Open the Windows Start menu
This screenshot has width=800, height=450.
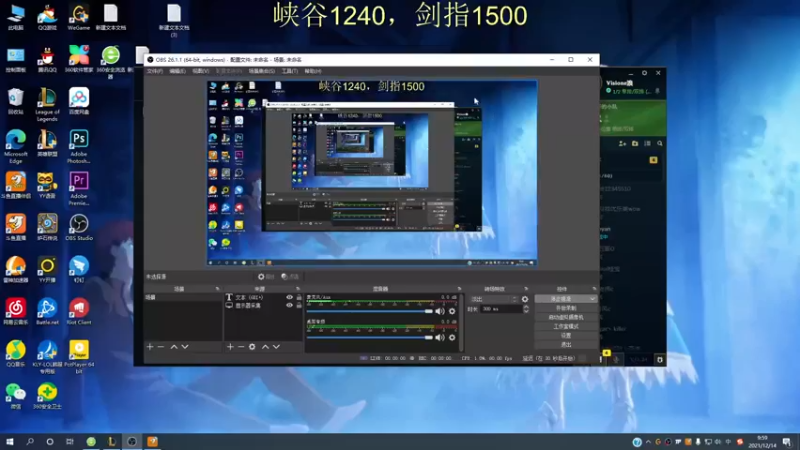pos(10,442)
